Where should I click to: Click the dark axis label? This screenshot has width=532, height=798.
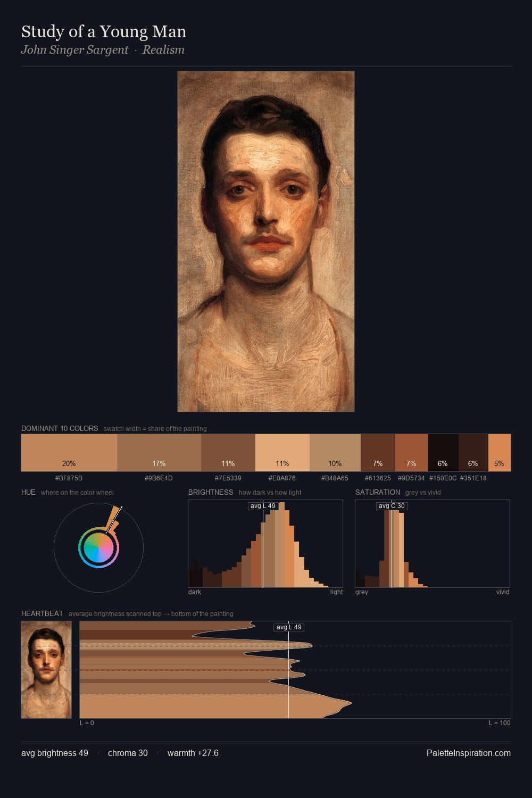(x=195, y=592)
